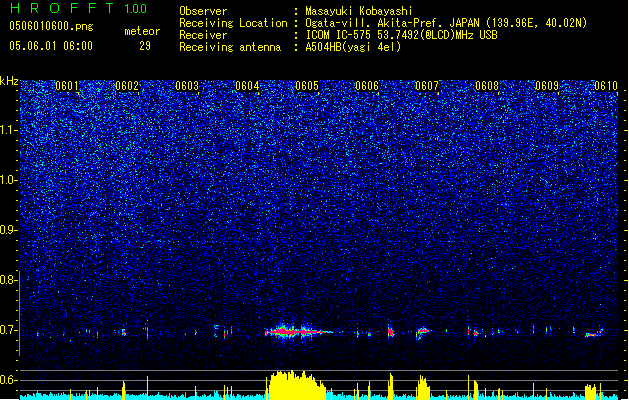Click the 0.8 kHz axis label
629x400 pixels.
pyautogui.click(x=8, y=280)
